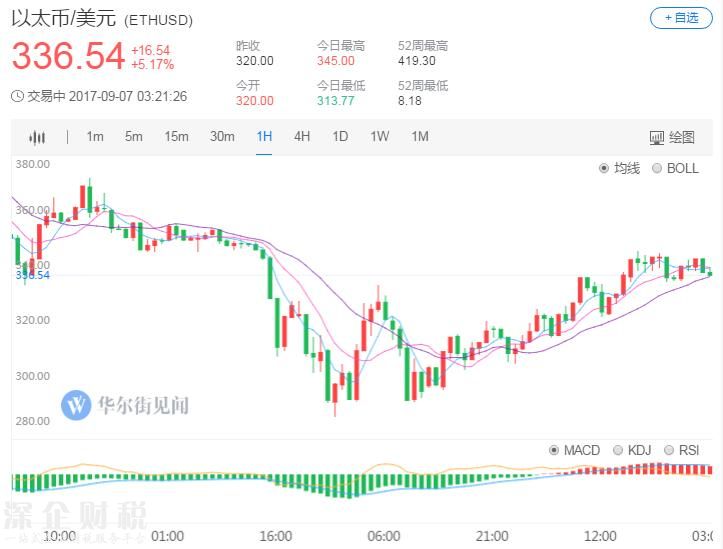Open the 绘图 drawing tool

tap(672, 137)
